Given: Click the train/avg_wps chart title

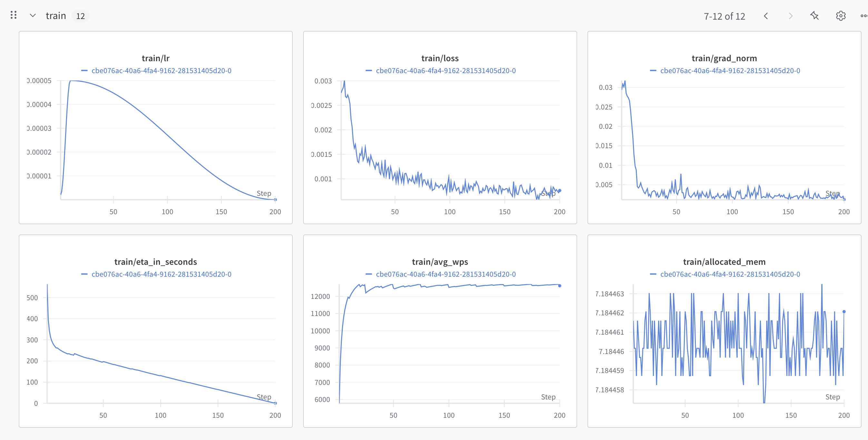Looking at the screenshot, I should coord(440,262).
